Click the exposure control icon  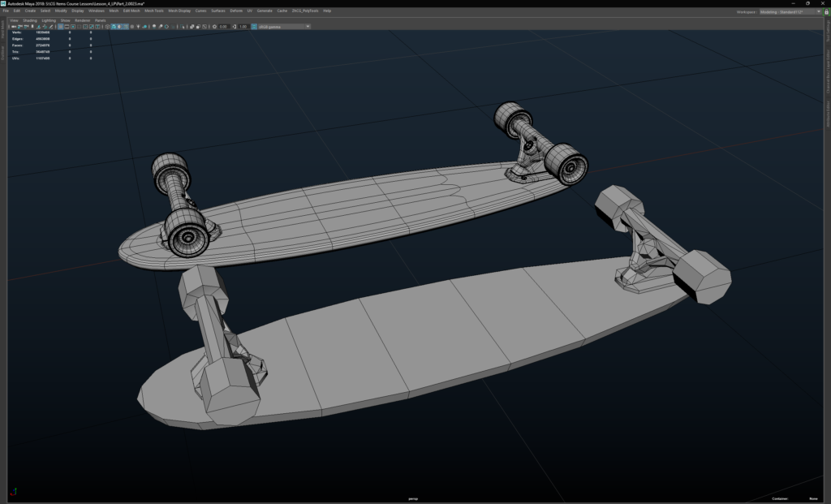[x=214, y=27]
